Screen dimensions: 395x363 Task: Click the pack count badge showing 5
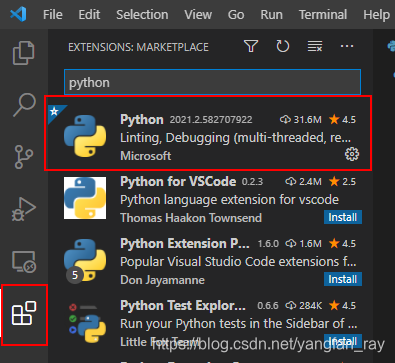tap(75, 275)
